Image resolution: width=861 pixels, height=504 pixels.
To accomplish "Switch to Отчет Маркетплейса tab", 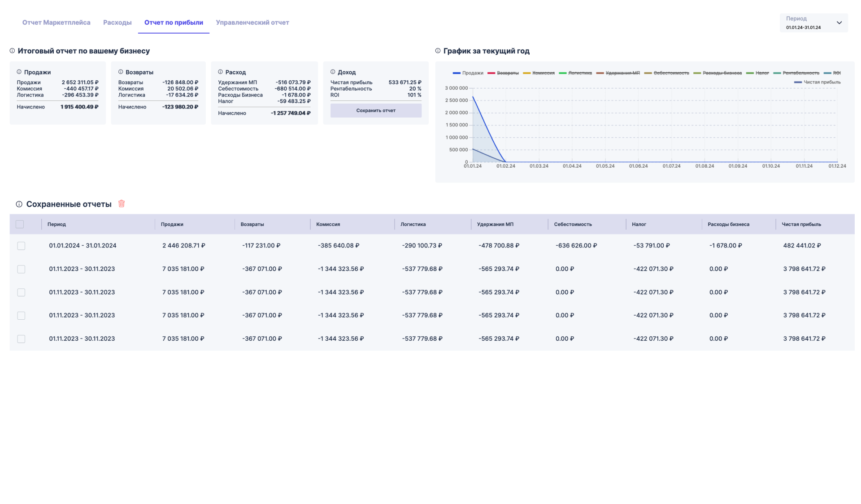I will [56, 22].
